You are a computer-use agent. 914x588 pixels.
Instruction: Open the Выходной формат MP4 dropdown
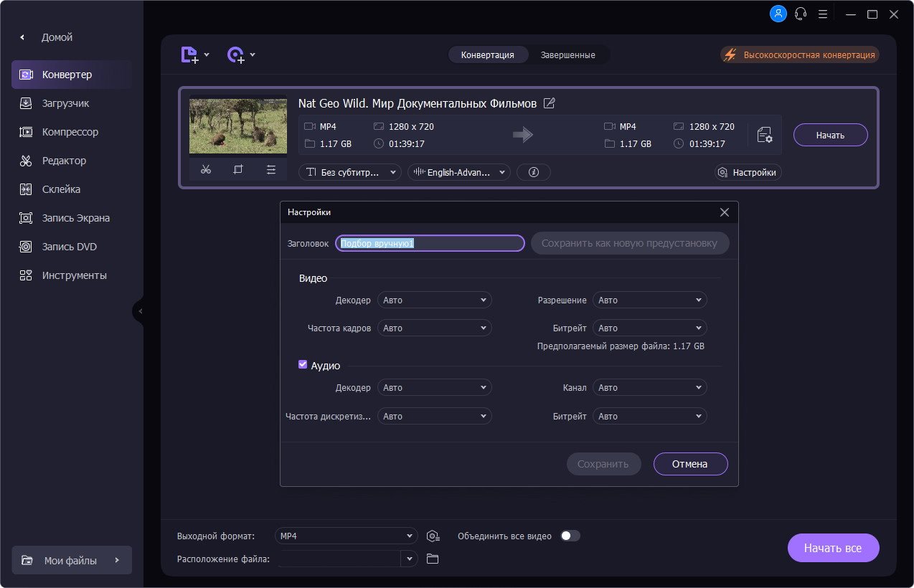pyautogui.click(x=347, y=536)
